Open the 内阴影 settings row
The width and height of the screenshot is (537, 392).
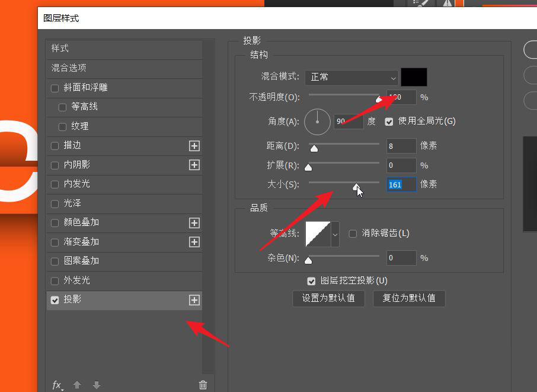click(124, 165)
